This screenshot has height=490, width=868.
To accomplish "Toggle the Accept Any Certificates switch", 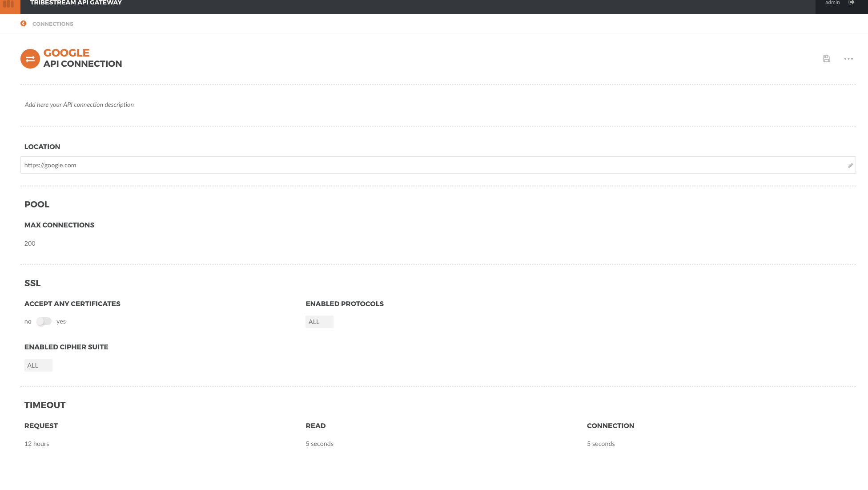I will tap(44, 321).
